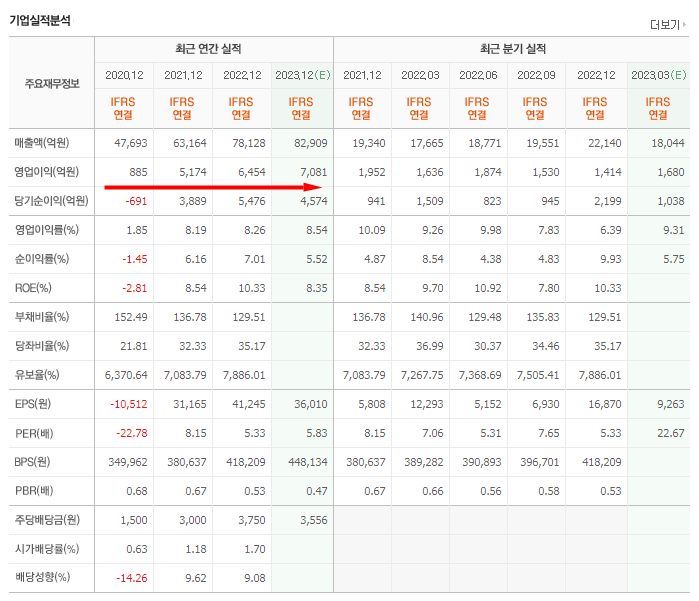Click the estimated BPS value 448,134

coord(308,462)
